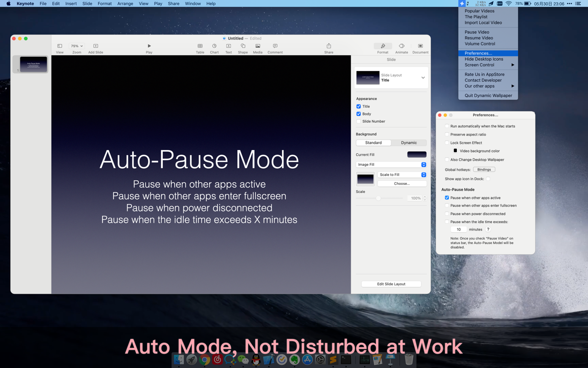Click the Current Fill color swatch
Viewport: 588px width, 368px height.
click(x=417, y=155)
